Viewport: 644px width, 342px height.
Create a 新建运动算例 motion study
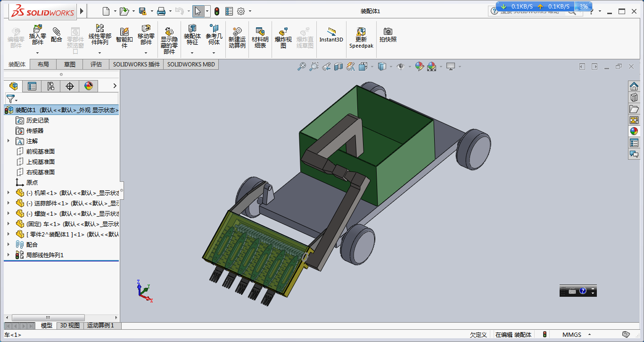237,38
